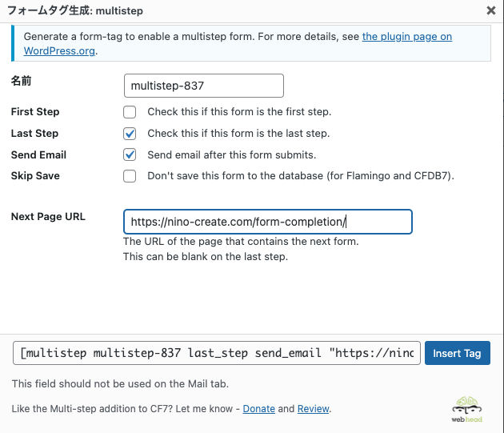Focus the multistep-837 name field
The width and height of the screenshot is (504, 433).
(x=204, y=86)
